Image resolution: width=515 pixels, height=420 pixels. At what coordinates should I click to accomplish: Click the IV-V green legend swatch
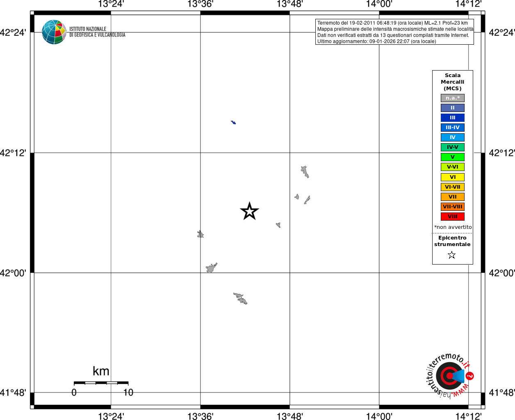click(x=453, y=147)
